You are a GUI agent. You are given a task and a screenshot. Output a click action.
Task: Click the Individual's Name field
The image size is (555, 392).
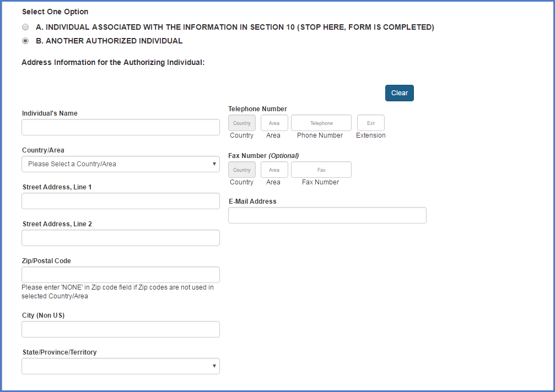point(121,127)
